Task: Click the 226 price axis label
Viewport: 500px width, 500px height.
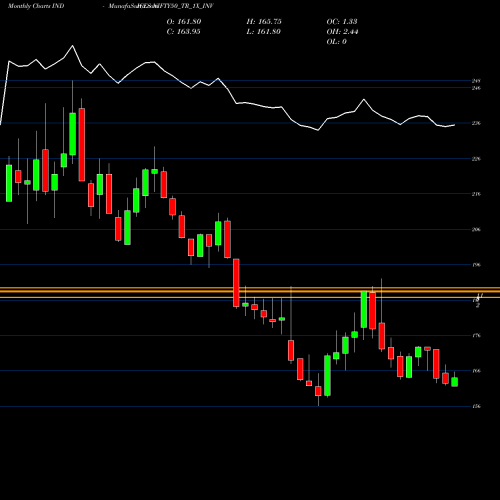Action: click(476, 159)
